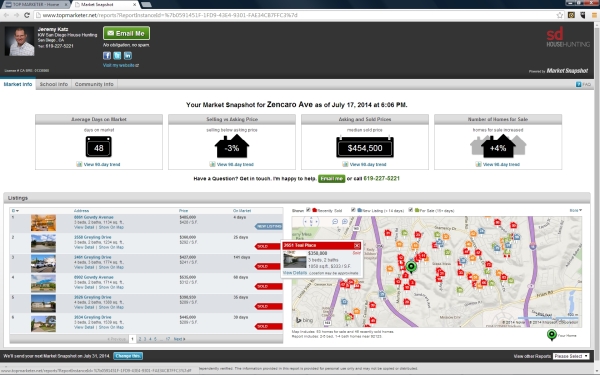
Task: Switch to the School Info tab
Action: (x=54, y=84)
